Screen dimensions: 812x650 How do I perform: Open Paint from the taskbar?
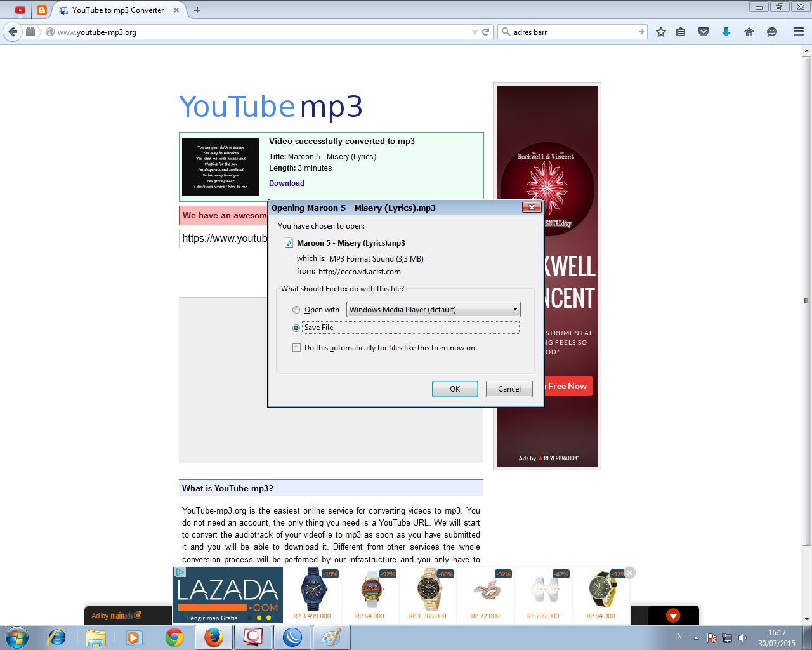coord(331,637)
